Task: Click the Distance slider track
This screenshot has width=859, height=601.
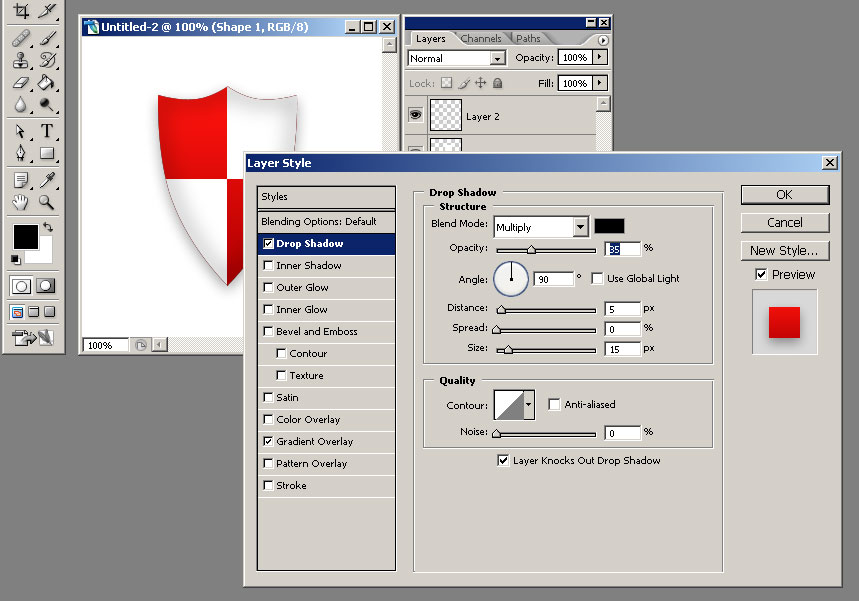Action: click(546, 310)
